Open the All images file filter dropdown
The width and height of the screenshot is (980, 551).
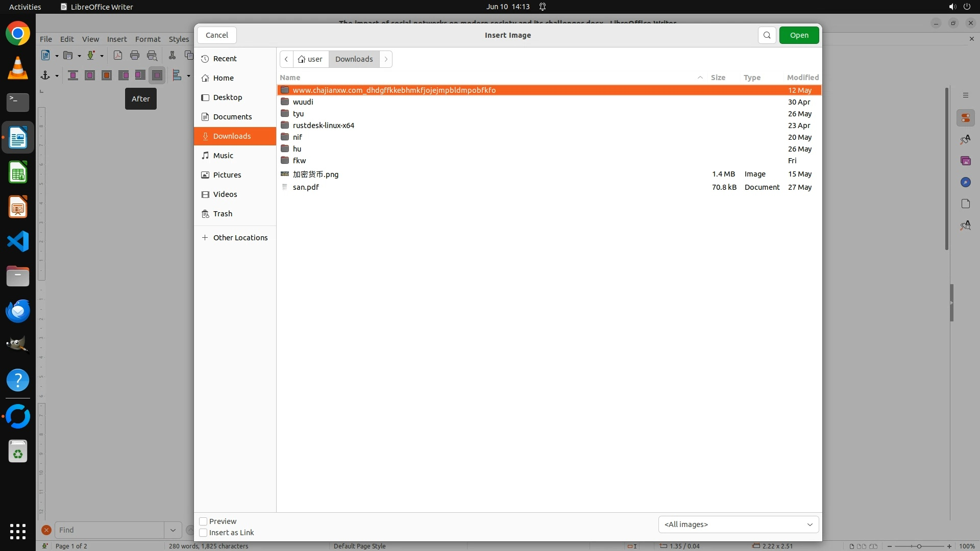(738, 524)
